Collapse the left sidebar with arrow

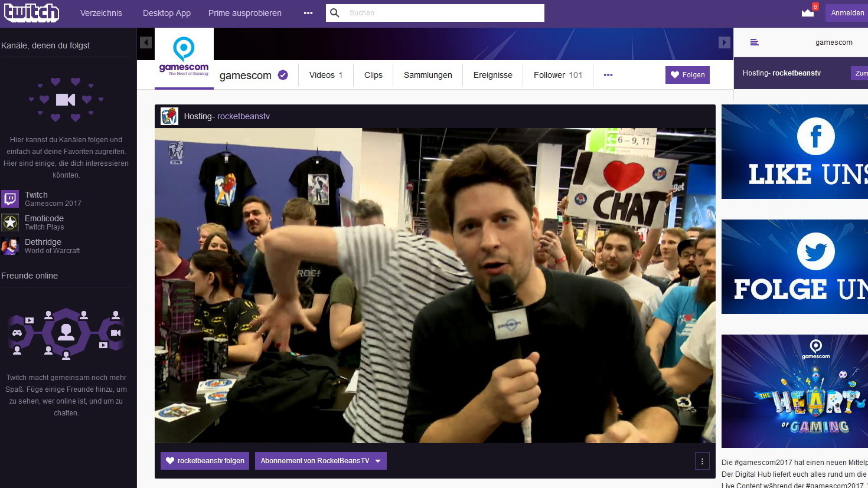point(146,42)
